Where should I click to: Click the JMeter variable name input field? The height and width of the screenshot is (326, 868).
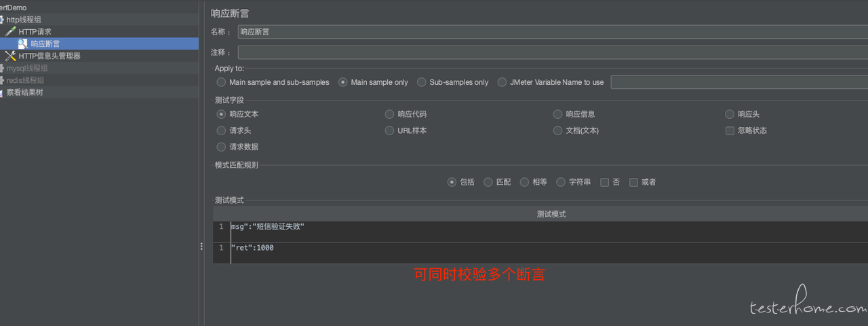point(739,82)
